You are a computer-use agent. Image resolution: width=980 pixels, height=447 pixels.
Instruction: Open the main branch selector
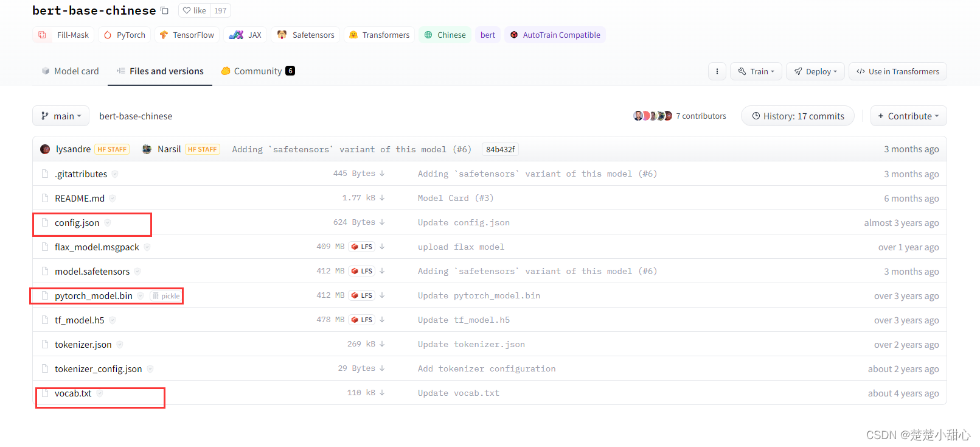[x=61, y=116]
